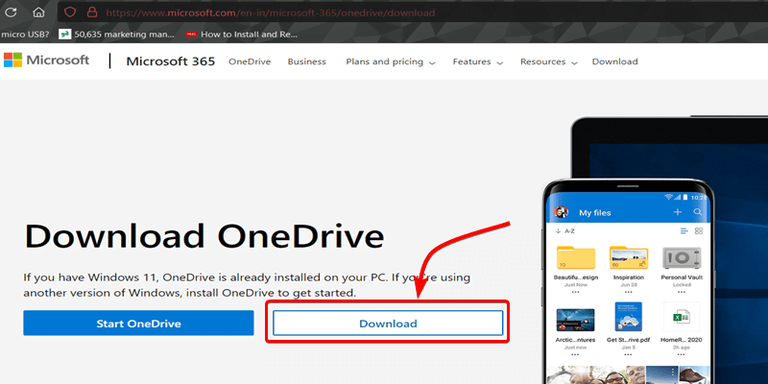Go to browser home icon
The height and width of the screenshot is (384, 768).
[38, 12]
